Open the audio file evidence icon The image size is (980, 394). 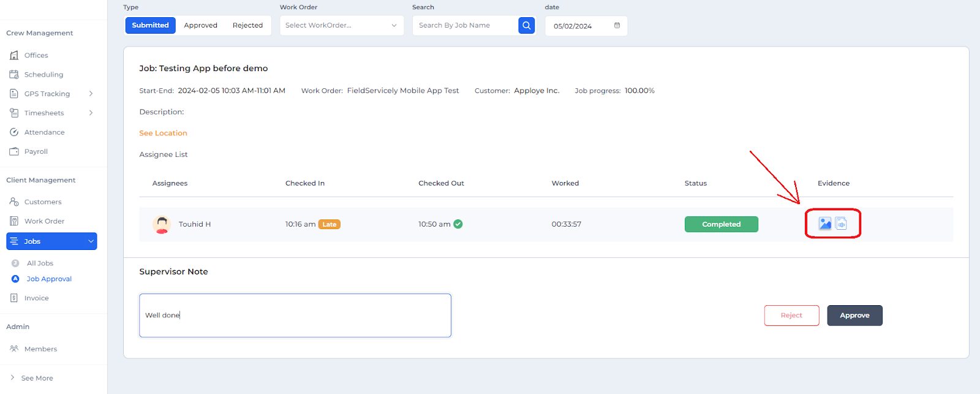point(841,224)
